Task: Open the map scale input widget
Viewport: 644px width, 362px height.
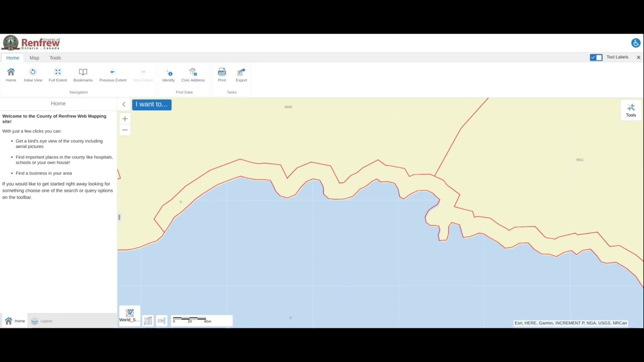Action: [161, 321]
